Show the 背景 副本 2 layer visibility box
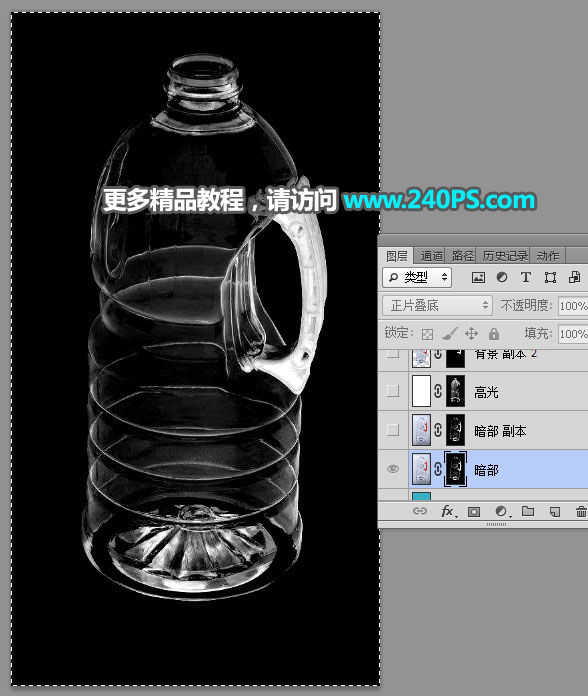588x696 pixels. click(x=393, y=354)
